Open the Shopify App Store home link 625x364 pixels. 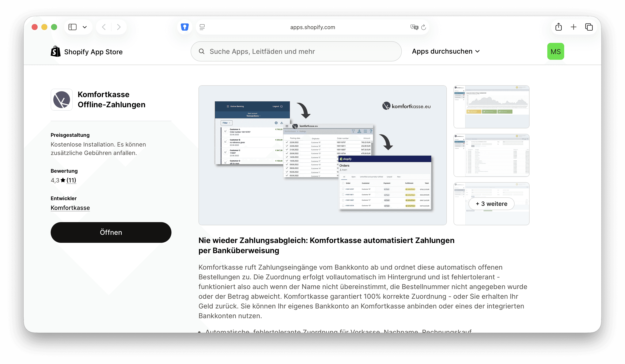(x=87, y=52)
